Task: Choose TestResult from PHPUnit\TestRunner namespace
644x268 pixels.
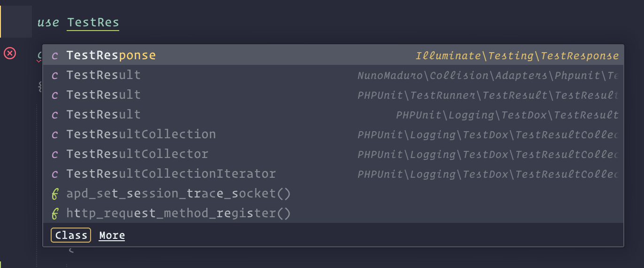Action: 333,95
